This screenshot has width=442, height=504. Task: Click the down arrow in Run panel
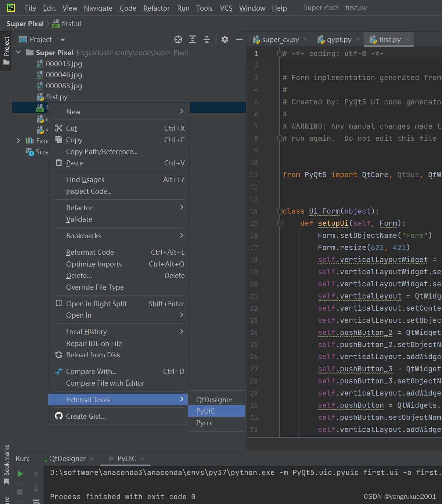click(36, 489)
